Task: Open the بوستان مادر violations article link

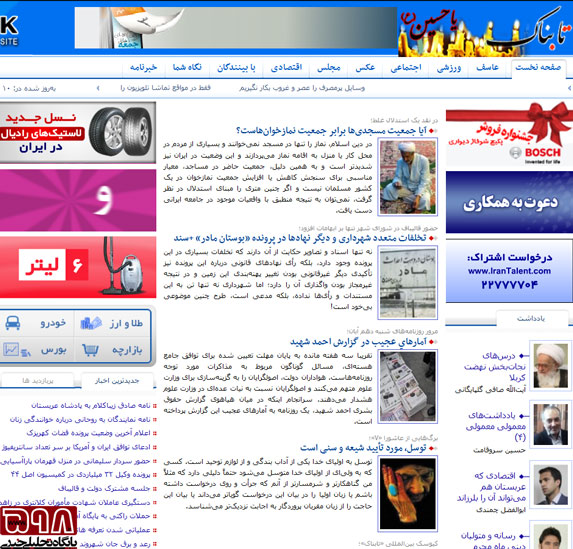Action: 300,238
